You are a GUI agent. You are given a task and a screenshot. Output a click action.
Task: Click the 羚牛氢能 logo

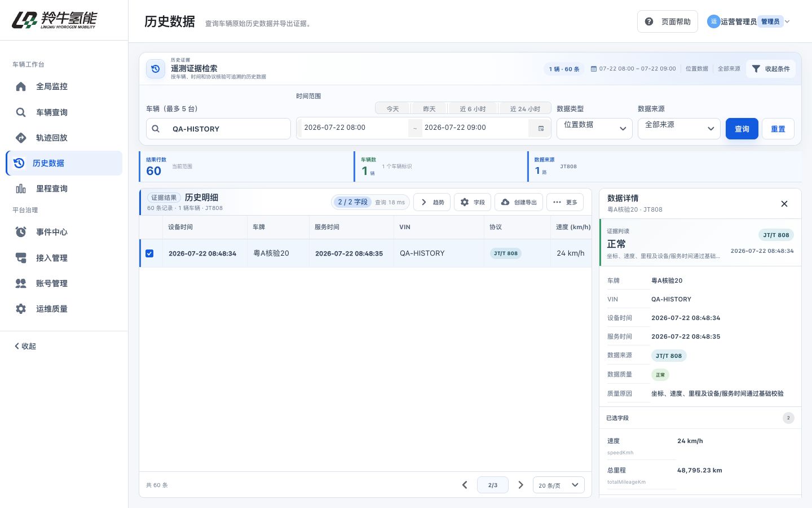[x=54, y=20]
